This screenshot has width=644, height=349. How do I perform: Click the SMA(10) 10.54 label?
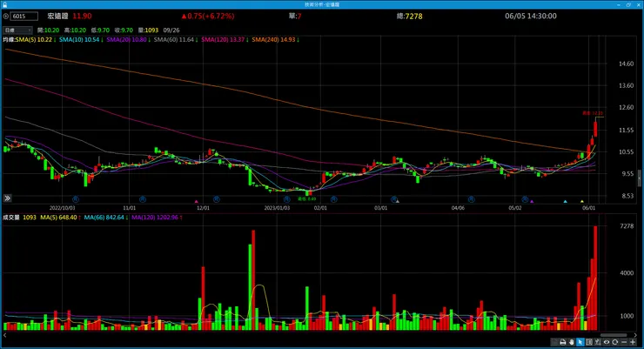(79, 40)
